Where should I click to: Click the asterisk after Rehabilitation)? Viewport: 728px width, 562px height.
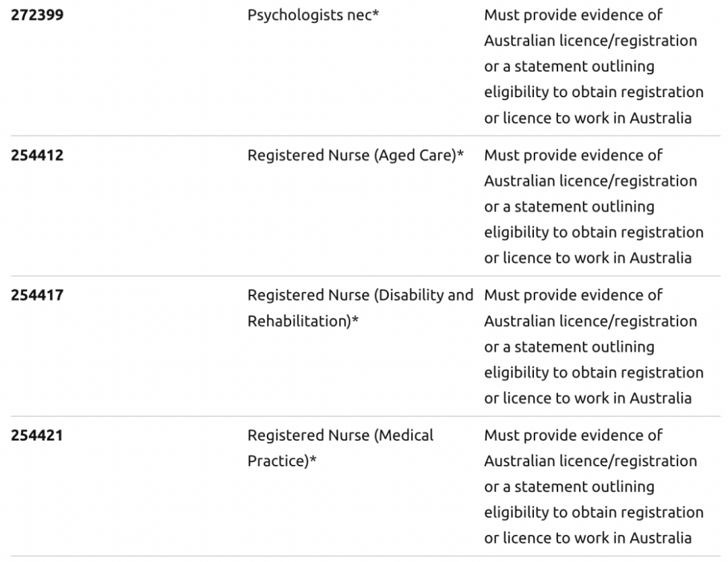pyautogui.click(x=355, y=320)
